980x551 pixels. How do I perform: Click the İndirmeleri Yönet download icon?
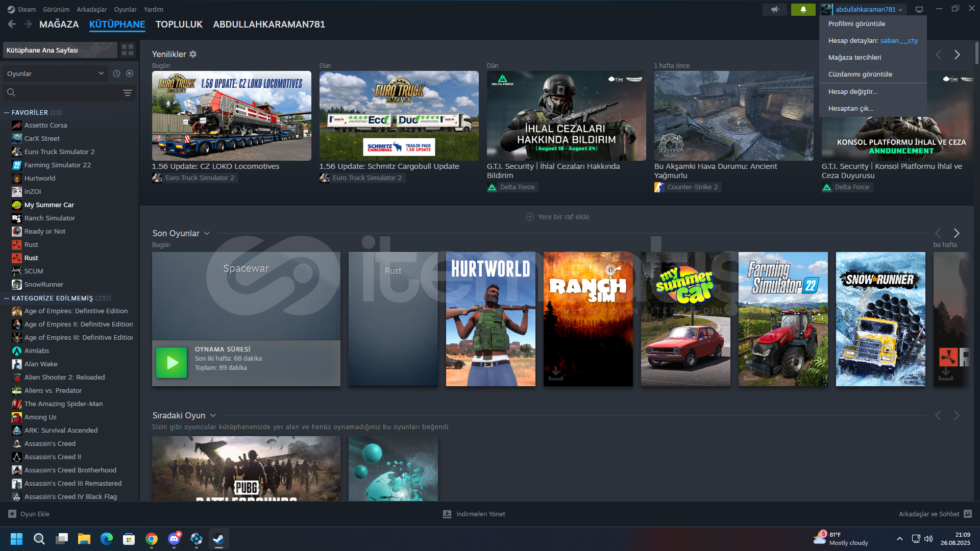coord(447,514)
